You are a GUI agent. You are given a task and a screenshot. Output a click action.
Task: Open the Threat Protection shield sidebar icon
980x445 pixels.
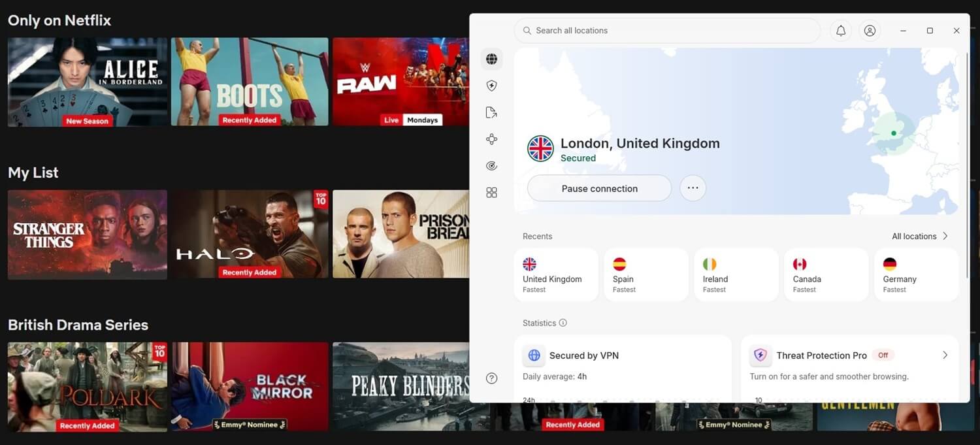pyautogui.click(x=491, y=86)
